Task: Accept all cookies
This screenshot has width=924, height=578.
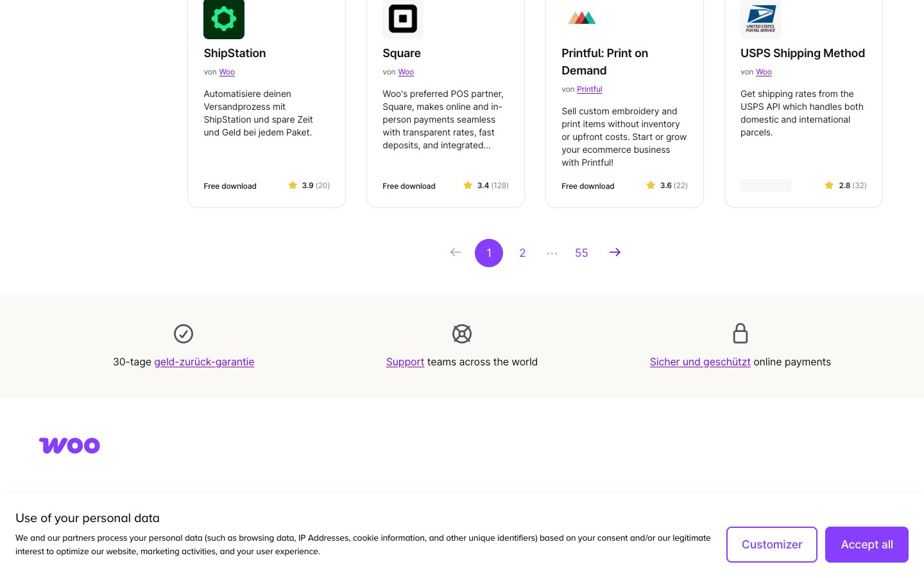Action: coord(866,545)
